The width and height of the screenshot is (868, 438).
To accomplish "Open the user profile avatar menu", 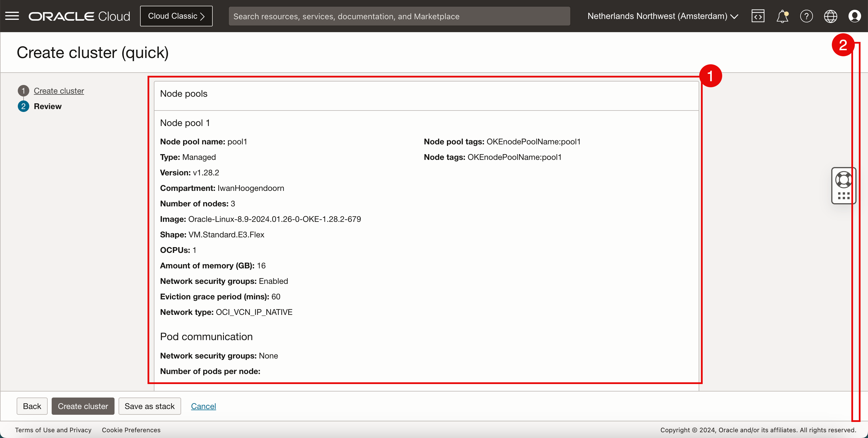I will pyautogui.click(x=855, y=16).
